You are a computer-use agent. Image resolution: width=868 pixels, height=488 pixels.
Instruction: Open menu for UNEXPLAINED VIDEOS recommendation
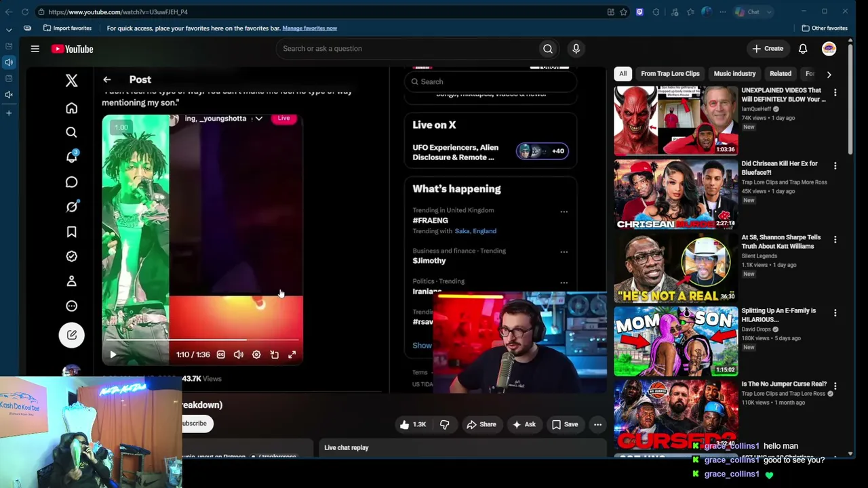tap(835, 92)
